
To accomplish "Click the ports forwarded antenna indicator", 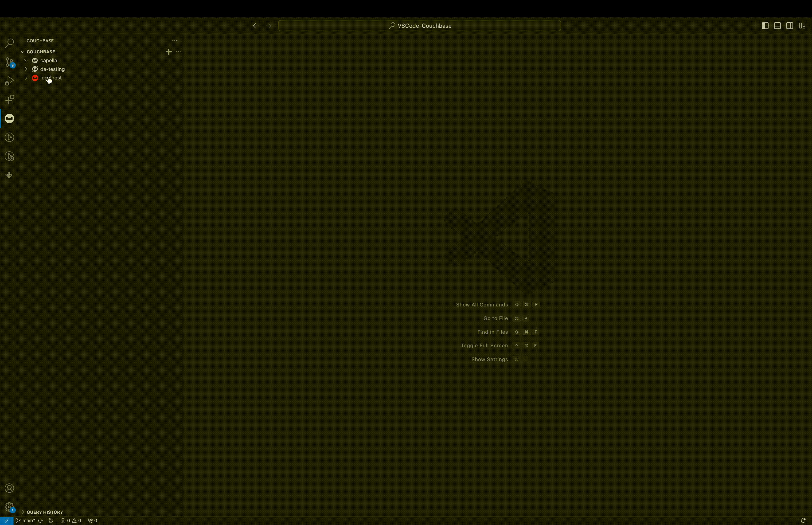I will 92,521.
